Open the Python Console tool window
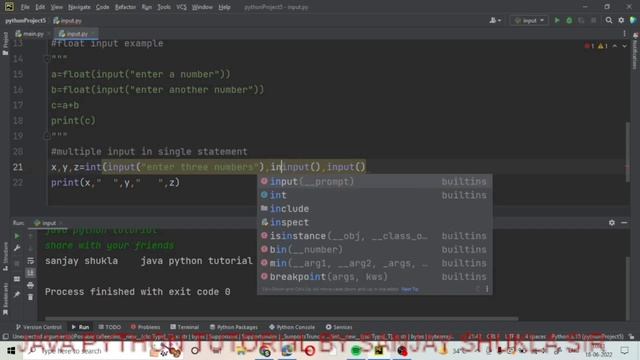The image size is (640, 360). point(292,327)
